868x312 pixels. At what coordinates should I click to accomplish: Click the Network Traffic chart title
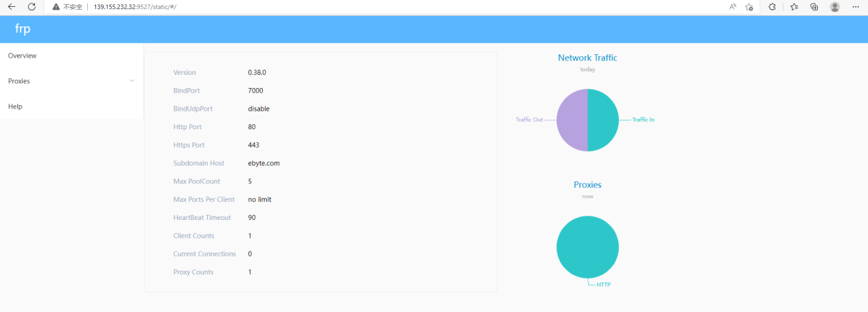587,58
